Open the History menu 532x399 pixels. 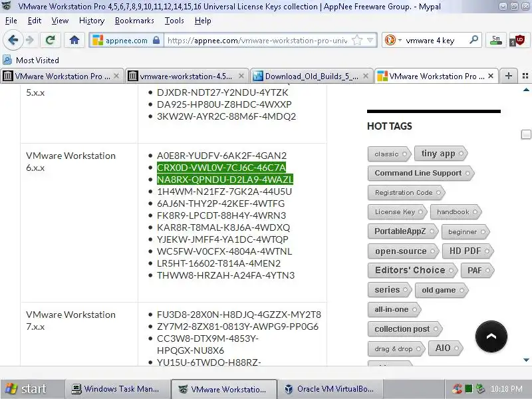point(92,21)
